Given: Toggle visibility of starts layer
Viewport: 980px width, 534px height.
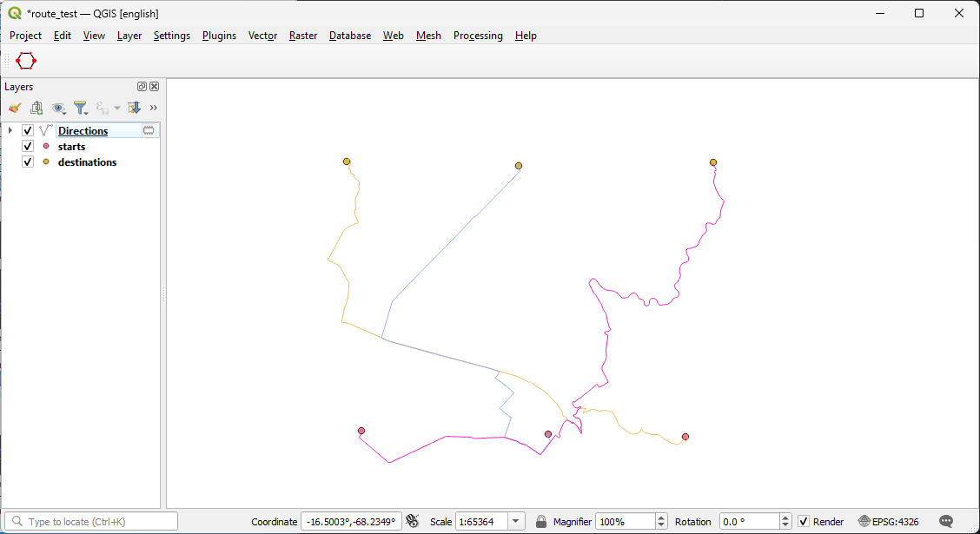Looking at the screenshot, I should point(28,146).
